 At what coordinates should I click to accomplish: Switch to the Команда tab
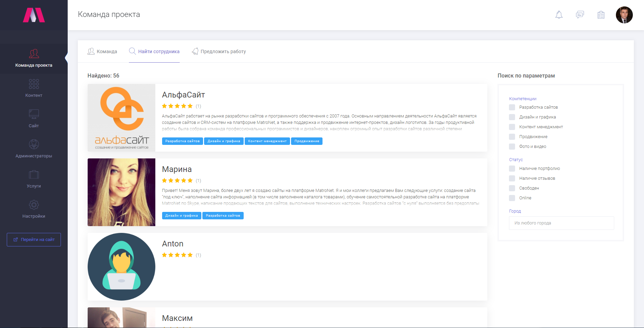(x=102, y=51)
